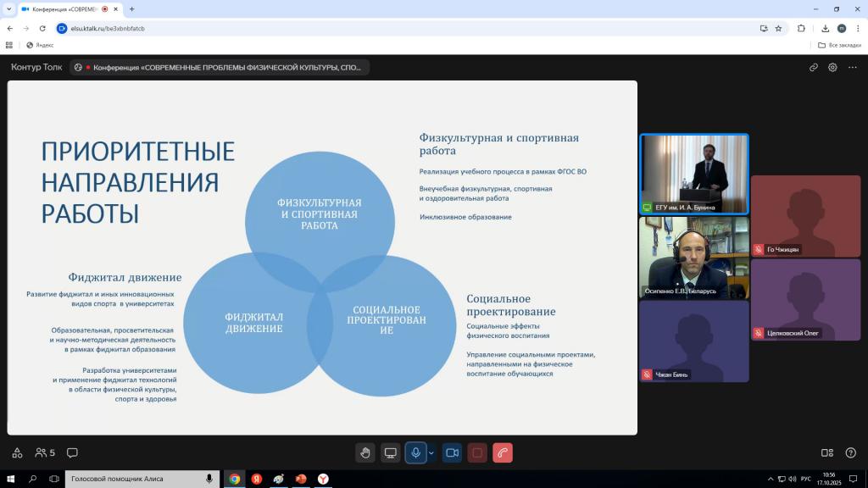Viewport: 868px width, 488px height.
Task: Copy the conference invite link
Action: (814, 68)
